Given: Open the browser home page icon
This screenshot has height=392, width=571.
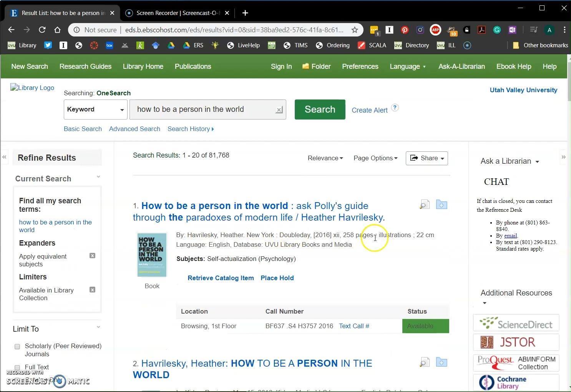Looking at the screenshot, I should click(58, 30).
